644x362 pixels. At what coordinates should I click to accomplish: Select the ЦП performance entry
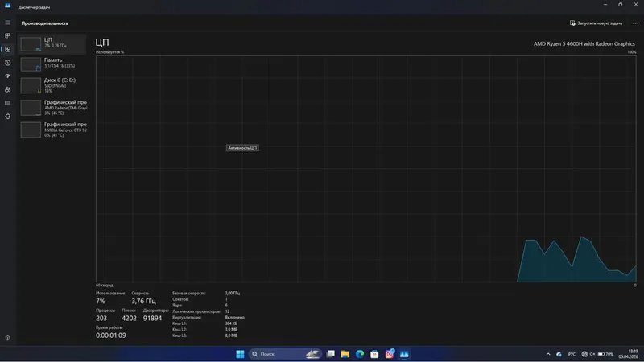point(52,43)
